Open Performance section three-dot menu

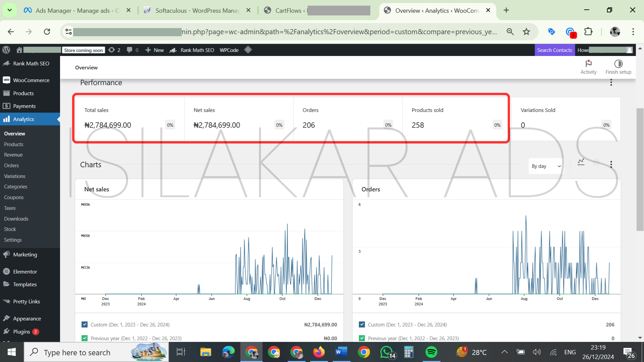(x=611, y=82)
